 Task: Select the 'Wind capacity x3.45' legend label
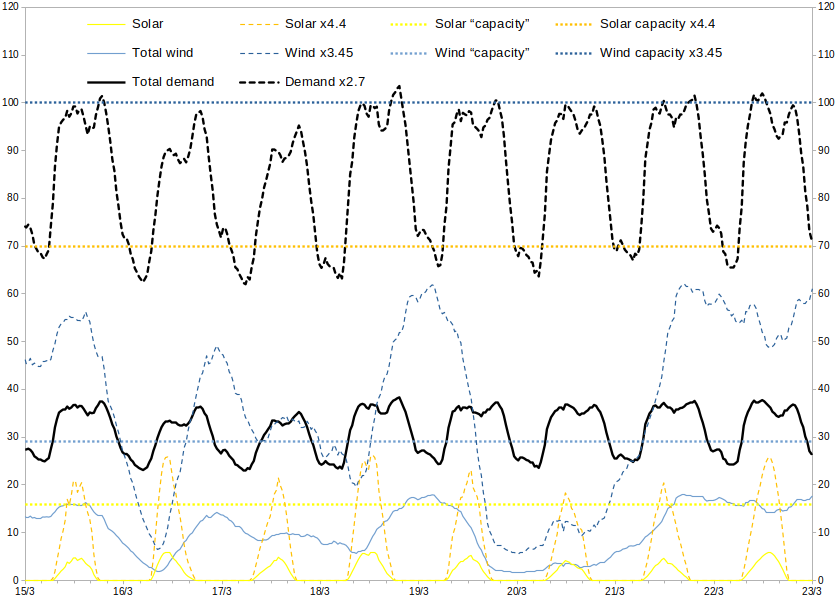(661, 52)
